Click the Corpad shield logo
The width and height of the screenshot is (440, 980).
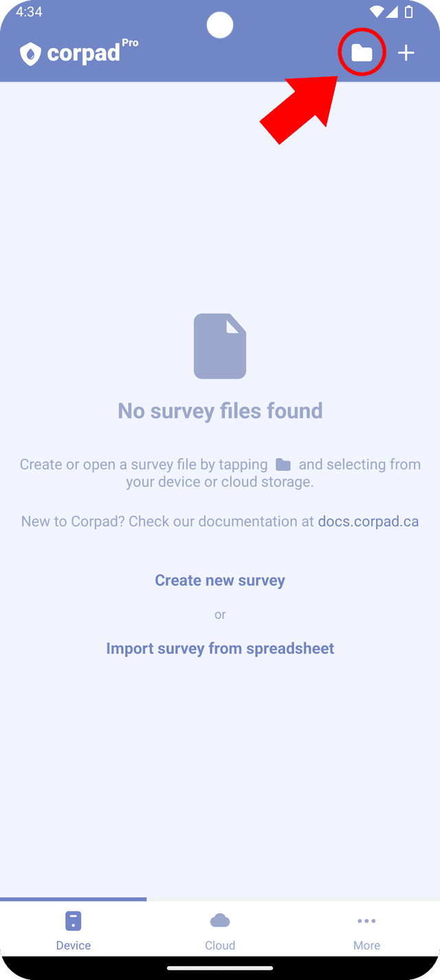click(x=30, y=54)
